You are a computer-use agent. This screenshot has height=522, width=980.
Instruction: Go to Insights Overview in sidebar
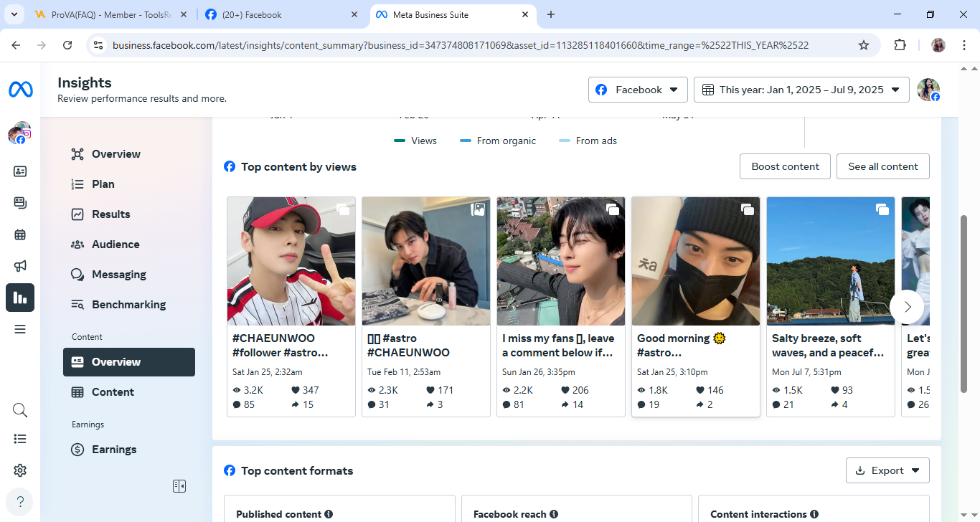[x=129, y=154]
